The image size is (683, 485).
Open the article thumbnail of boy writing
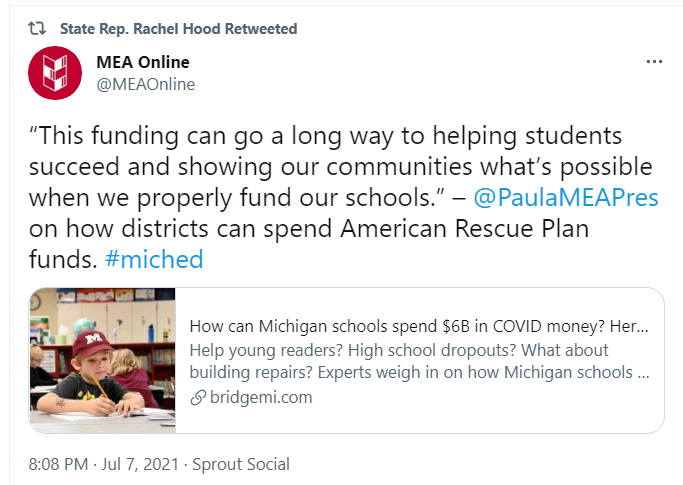[x=102, y=360]
